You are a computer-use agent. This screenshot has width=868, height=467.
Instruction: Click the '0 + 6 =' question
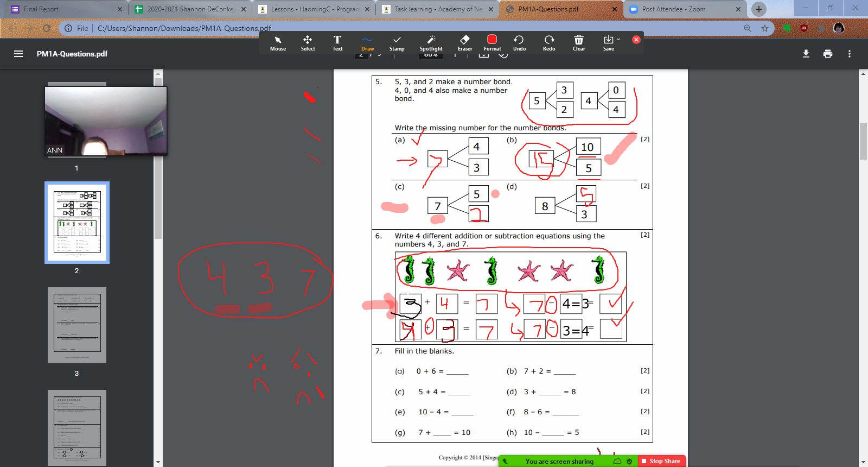coord(442,371)
